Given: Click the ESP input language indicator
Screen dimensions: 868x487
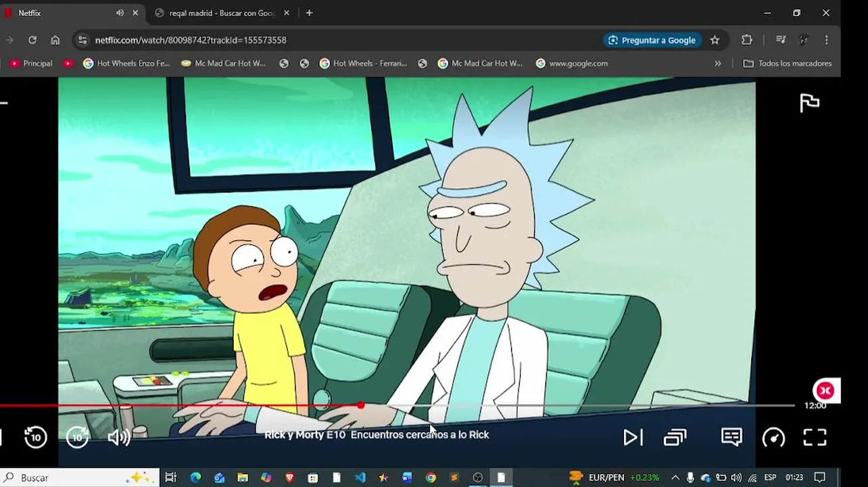Looking at the screenshot, I should pos(770,478).
